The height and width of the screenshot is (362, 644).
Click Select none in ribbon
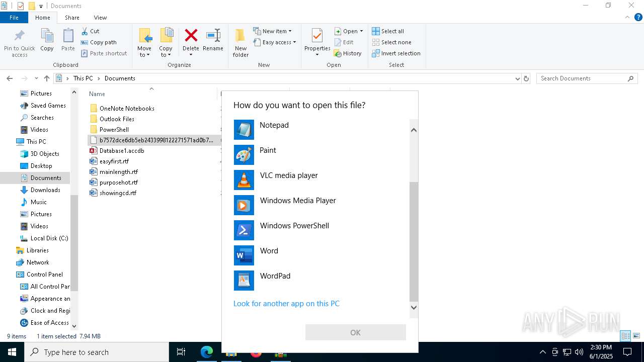coord(391,42)
